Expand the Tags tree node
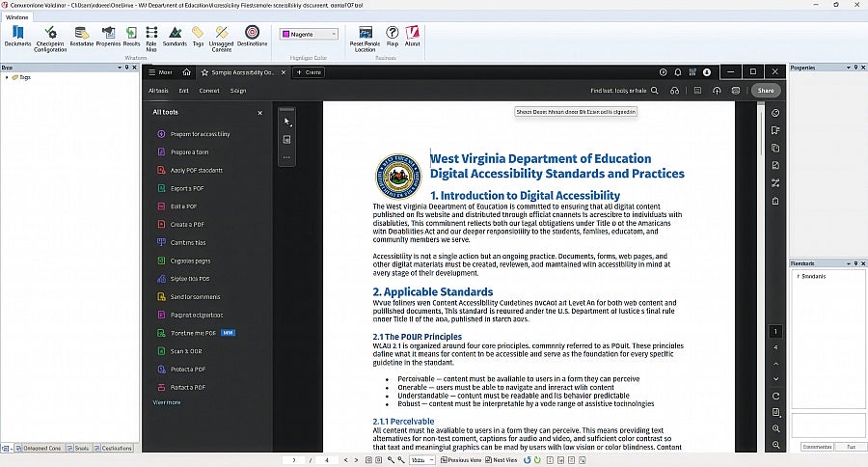The height and width of the screenshot is (467, 868). coord(7,77)
